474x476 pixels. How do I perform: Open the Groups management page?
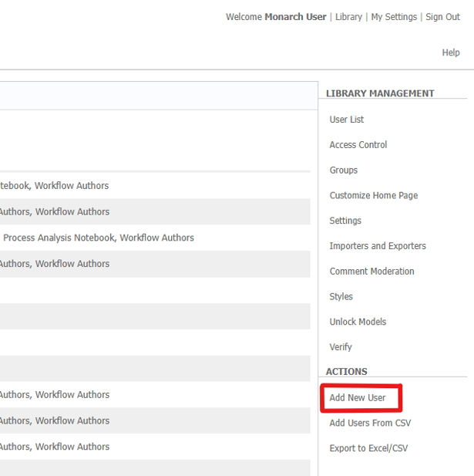tap(344, 170)
